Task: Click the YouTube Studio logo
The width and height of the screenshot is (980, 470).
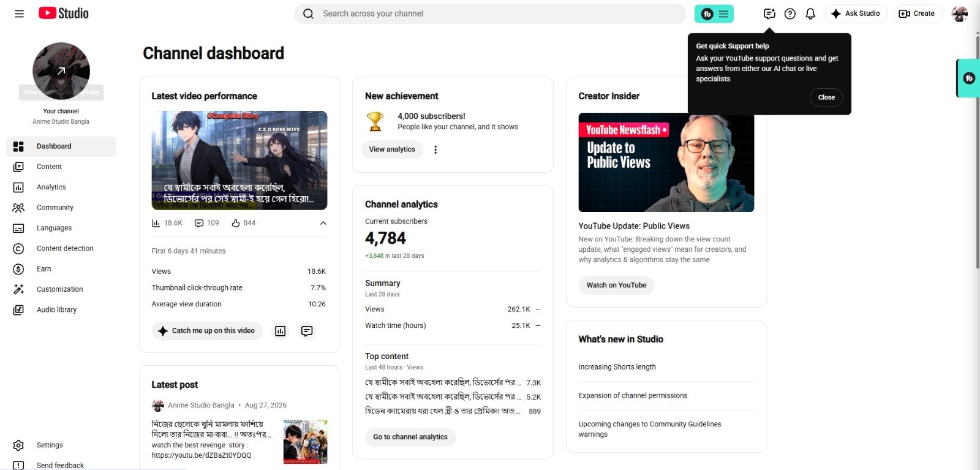Action: [64, 13]
